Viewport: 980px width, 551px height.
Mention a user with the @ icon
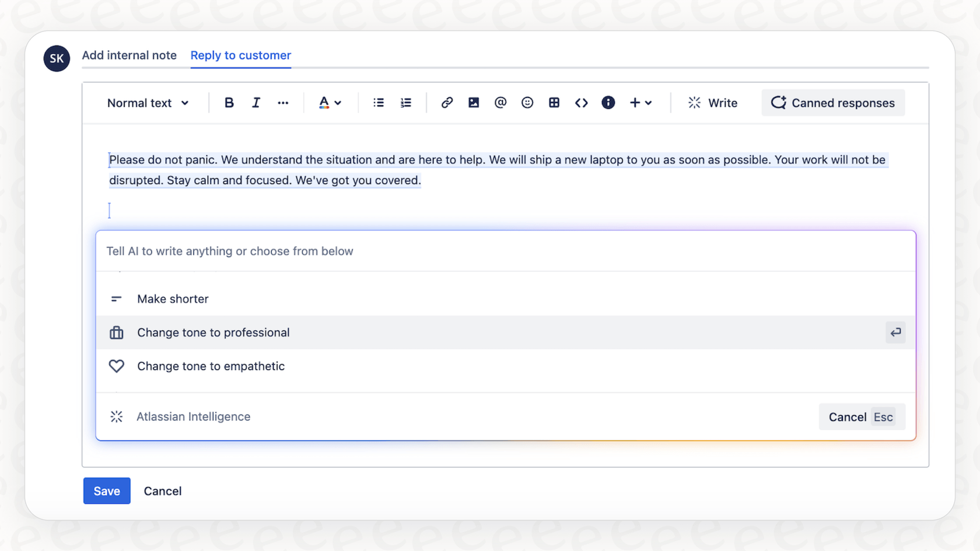(500, 103)
